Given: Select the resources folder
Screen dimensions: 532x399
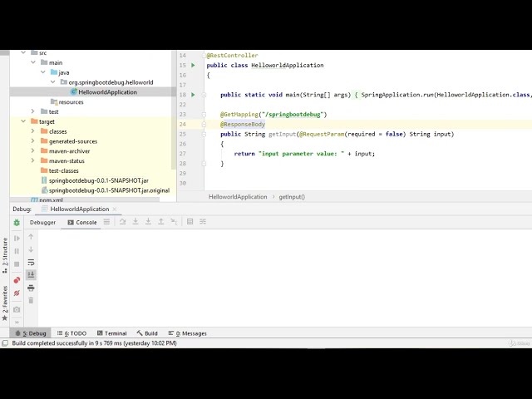Looking at the screenshot, I should click(x=67, y=101).
